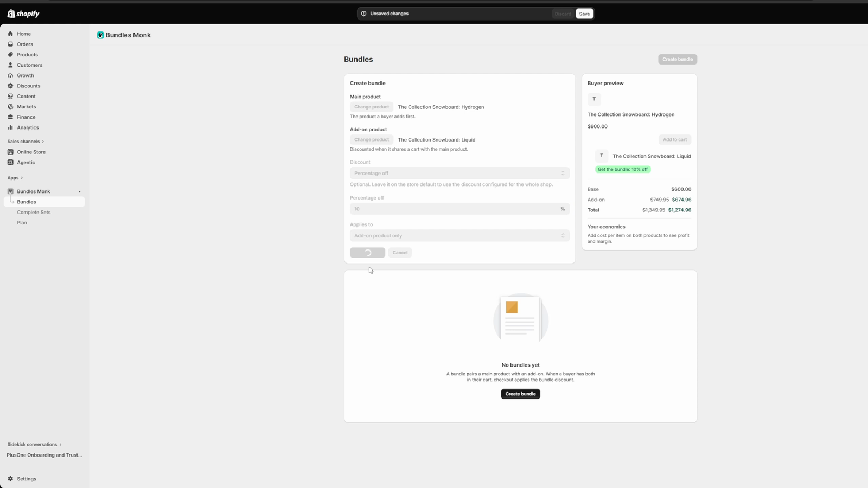The width and height of the screenshot is (868, 488).
Task: Click the Base price $600.00
Action: [x=681, y=189]
